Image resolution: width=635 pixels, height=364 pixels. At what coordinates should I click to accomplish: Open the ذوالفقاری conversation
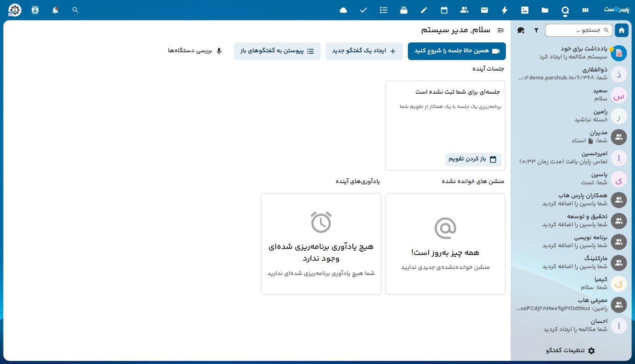[571, 74]
